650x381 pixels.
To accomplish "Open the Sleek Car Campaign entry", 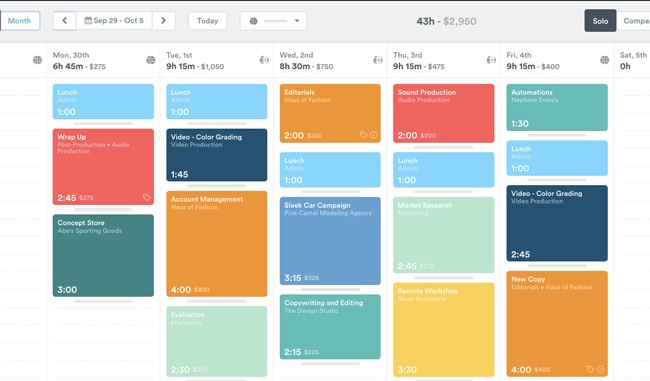I will coord(330,241).
